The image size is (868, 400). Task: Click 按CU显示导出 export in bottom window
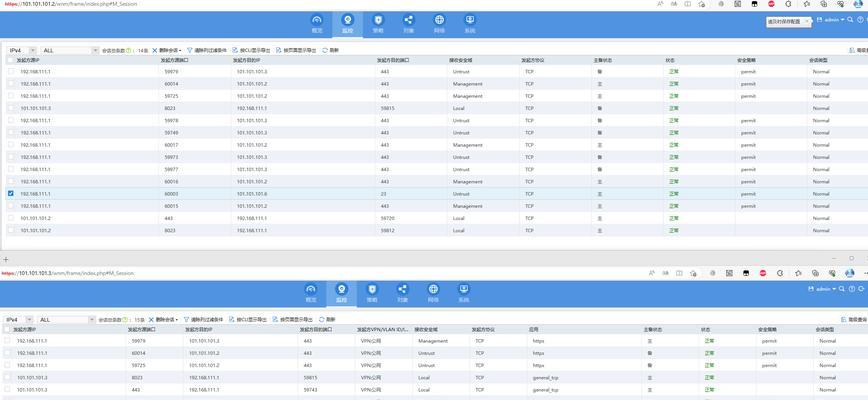tap(249, 320)
